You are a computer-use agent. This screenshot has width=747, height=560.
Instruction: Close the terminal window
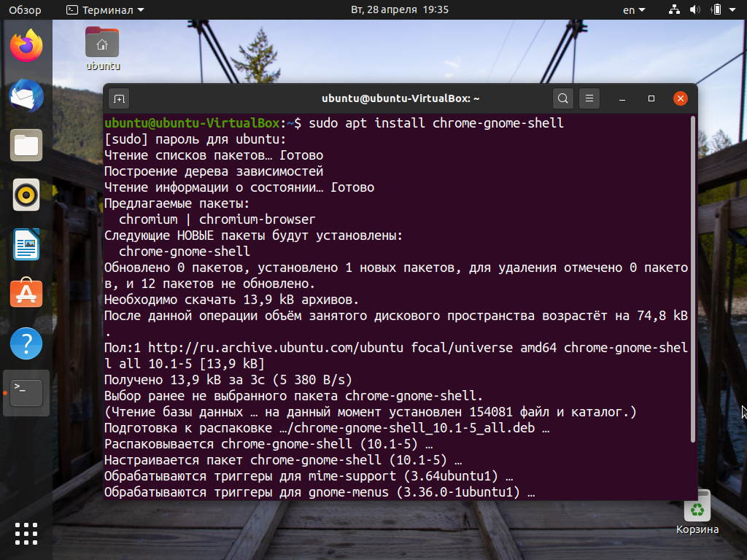tap(681, 98)
